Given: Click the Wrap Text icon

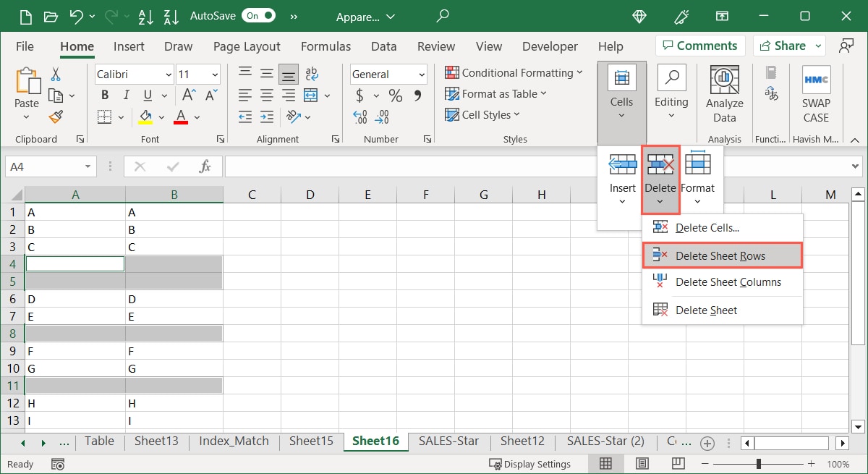Looking at the screenshot, I should click(311, 72).
